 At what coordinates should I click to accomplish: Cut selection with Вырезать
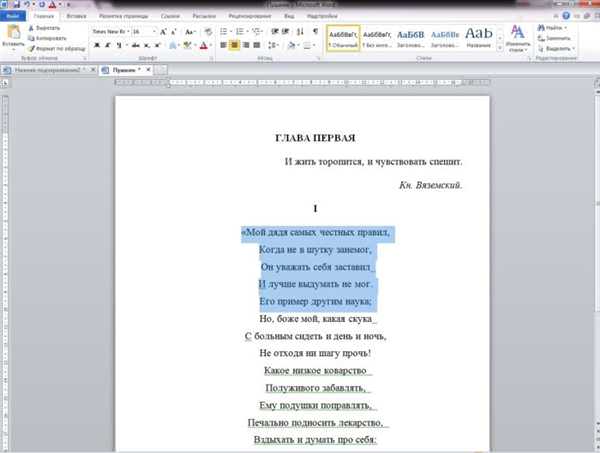[x=45, y=28]
